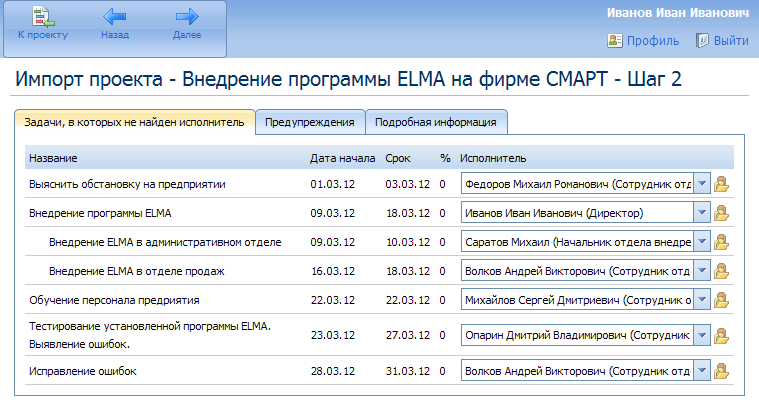The width and height of the screenshot is (759, 407).
Task: Click the 'Срок' column header
Action: pos(398,158)
